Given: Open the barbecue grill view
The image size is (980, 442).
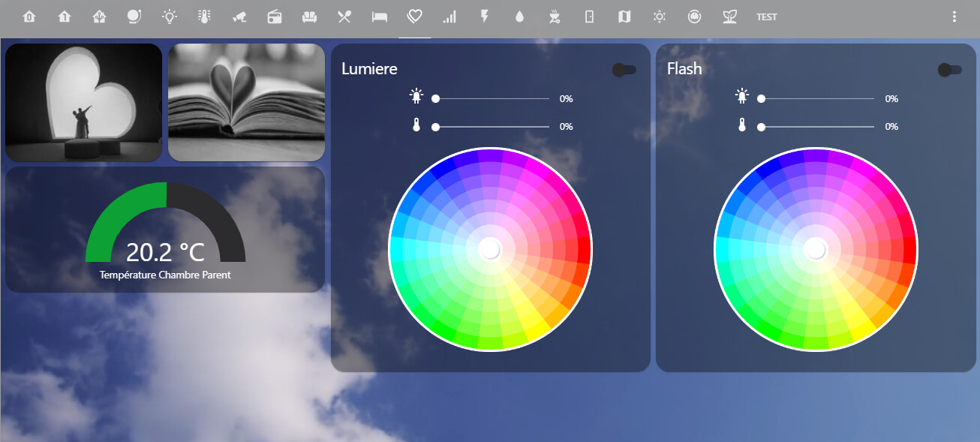Looking at the screenshot, I should pos(555,17).
